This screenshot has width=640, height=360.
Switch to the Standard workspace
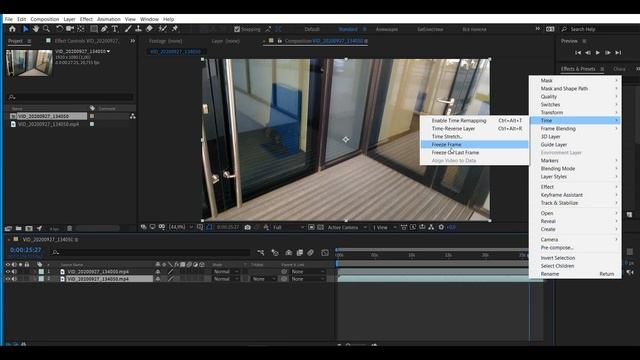[348, 29]
